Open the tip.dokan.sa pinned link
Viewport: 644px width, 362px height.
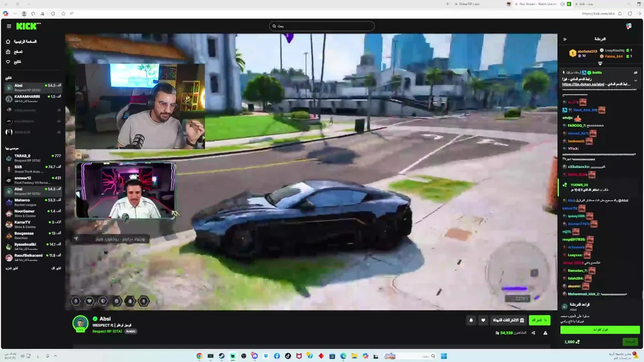(583, 84)
